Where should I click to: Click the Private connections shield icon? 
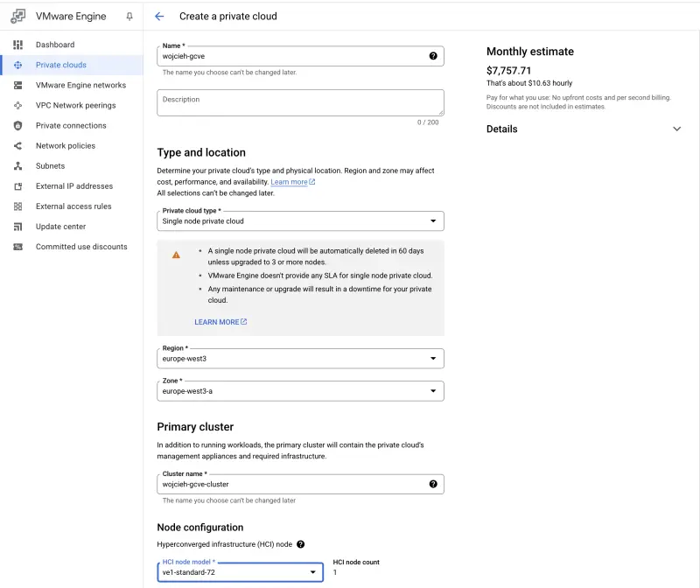17,125
